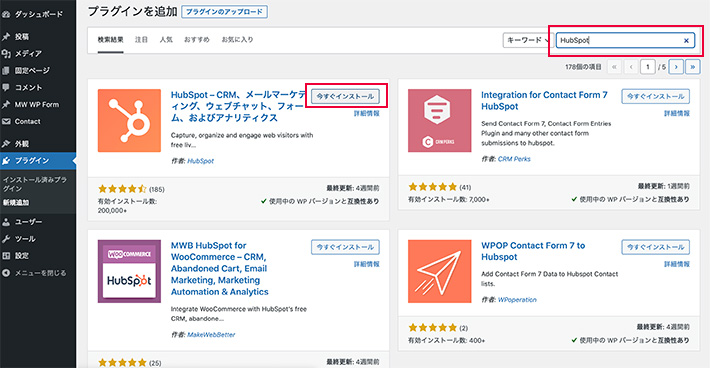Go to next results page arrow
This screenshot has height=368, width=710.
click(x=676, y=67)
